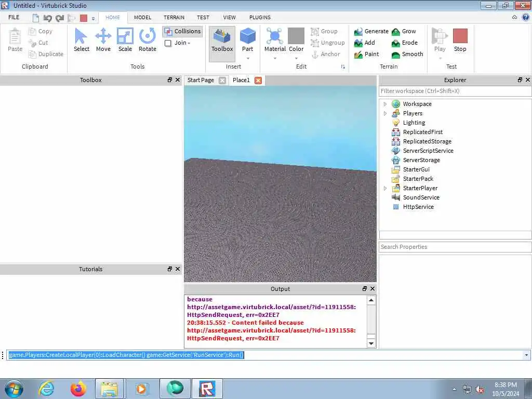Click the Cut button

[x=38, y=43]
